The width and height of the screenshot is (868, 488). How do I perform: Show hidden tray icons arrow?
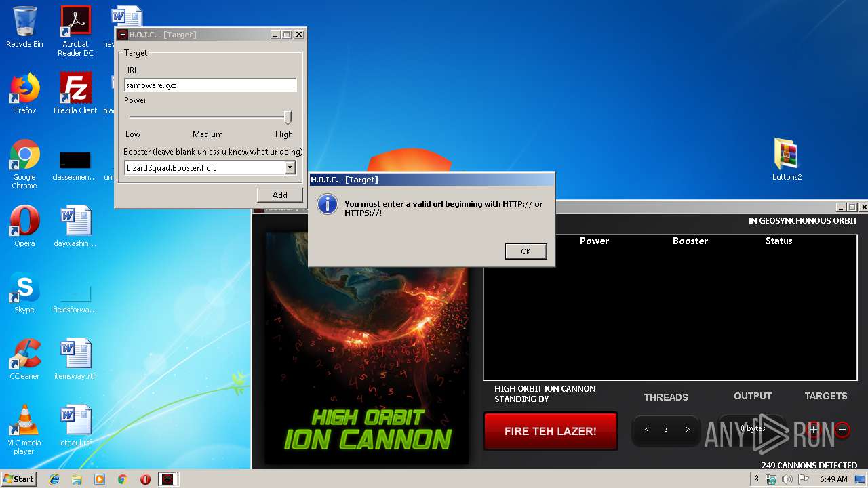pyautogui.click(x=757, y=479)
